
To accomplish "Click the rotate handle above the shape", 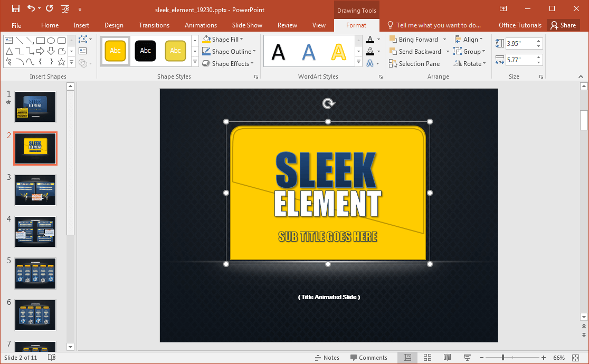I will pos(328,103).
